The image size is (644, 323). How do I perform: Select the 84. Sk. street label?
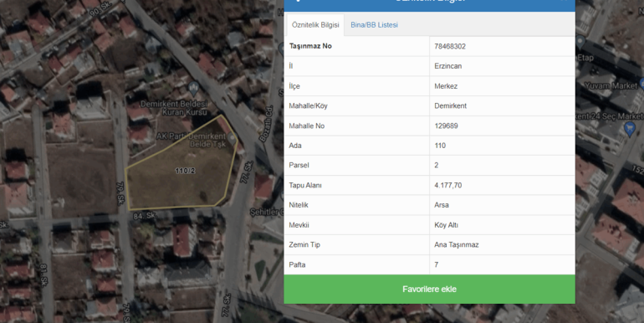coord(145,215)
